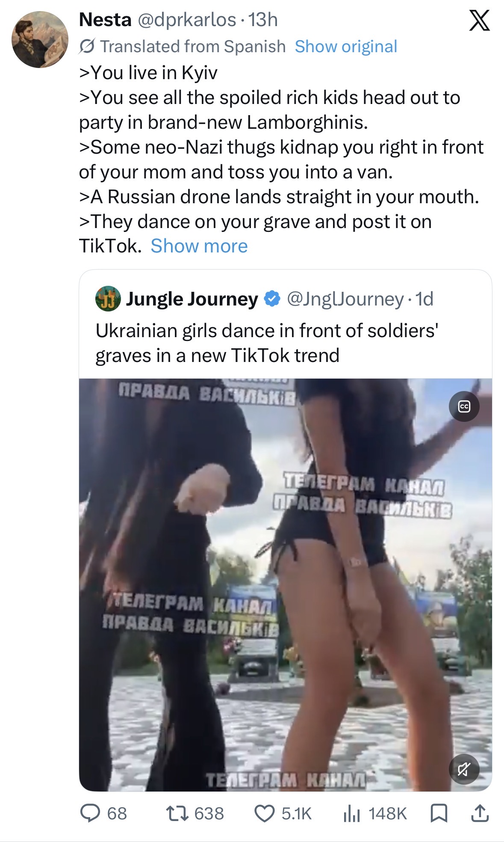Image resolution: width=504 pixels, height=842 pixels.
Task: Open the Jungle Journey account name
Action: [x=192, y=299]
